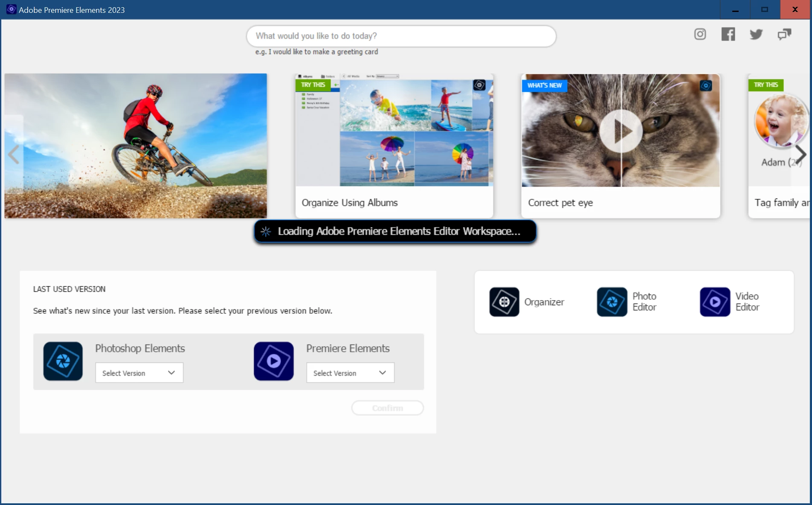Minimize the Premiere Elements window
Screen dimensions: 812x505
[x=735, y=9]
